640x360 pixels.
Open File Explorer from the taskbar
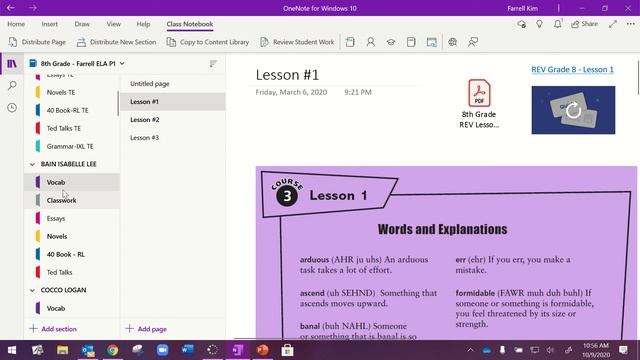(62, 350)
